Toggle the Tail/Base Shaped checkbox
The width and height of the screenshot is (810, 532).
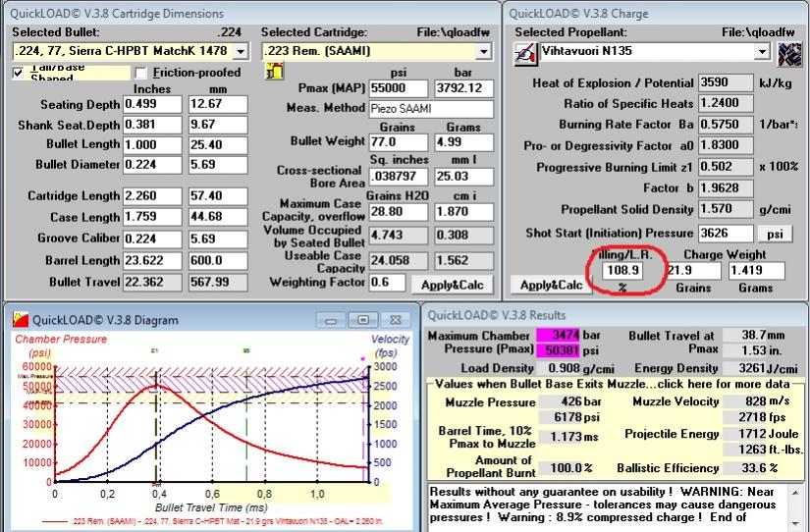[19, 73]
